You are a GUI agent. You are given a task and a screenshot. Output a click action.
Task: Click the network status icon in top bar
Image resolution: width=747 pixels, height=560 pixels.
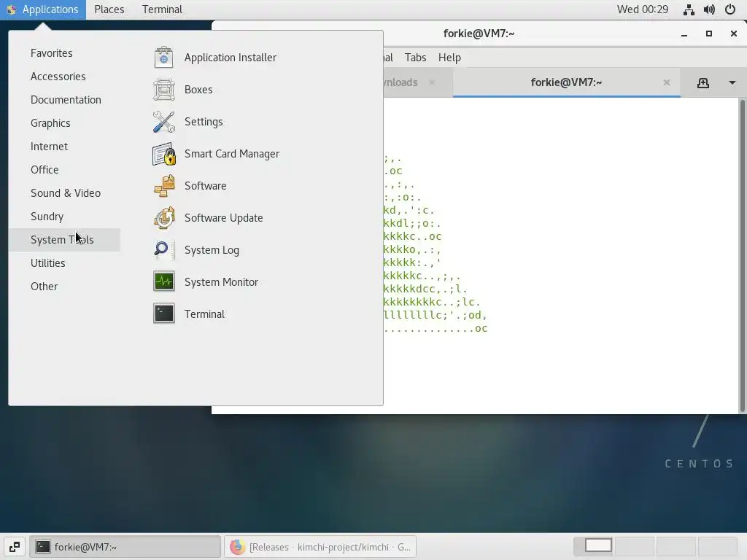[689, 9]
